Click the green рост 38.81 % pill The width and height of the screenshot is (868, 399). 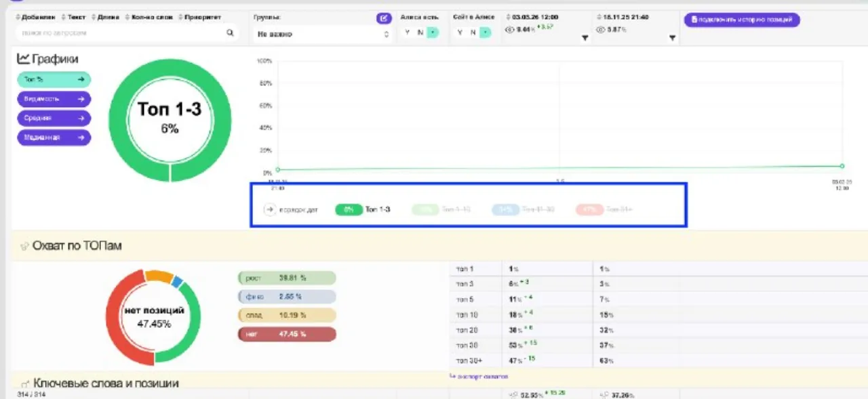[x=287, y=278]
